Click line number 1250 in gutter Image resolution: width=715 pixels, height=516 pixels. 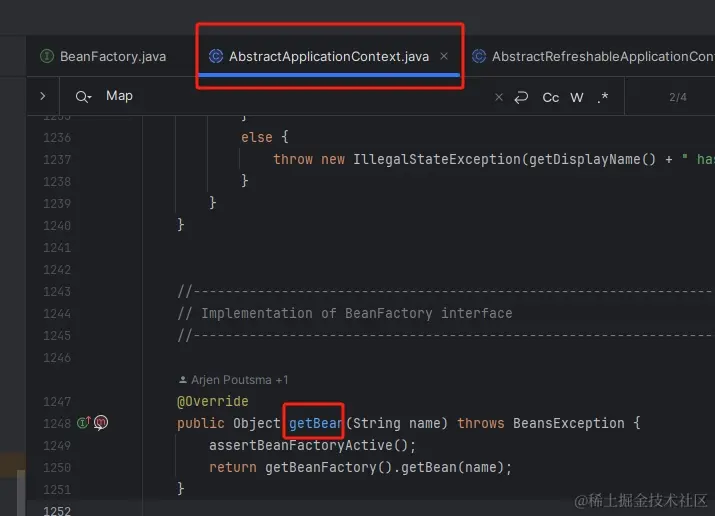(x=57, y=468)
